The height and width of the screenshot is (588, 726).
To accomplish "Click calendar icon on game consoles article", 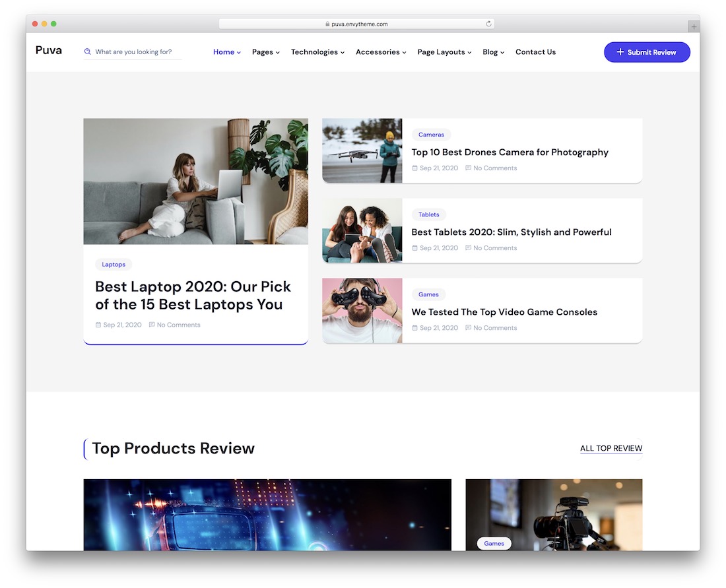I will point(415,328).
